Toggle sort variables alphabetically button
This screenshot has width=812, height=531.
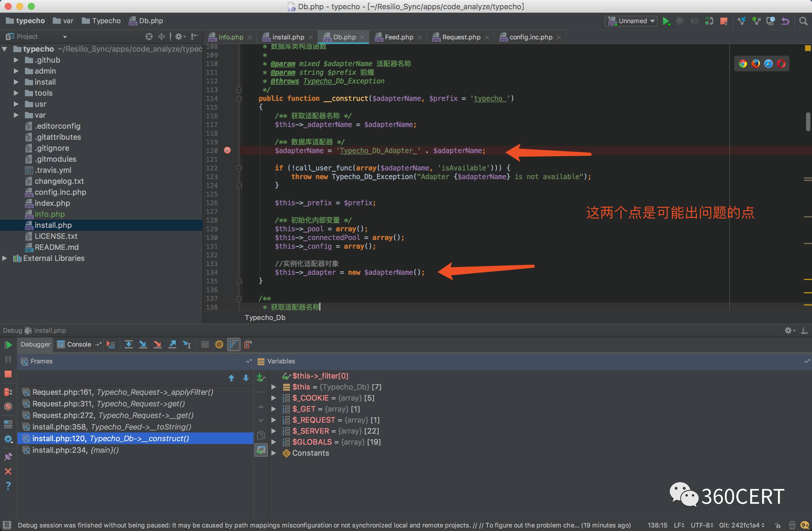tap(234, 344)
